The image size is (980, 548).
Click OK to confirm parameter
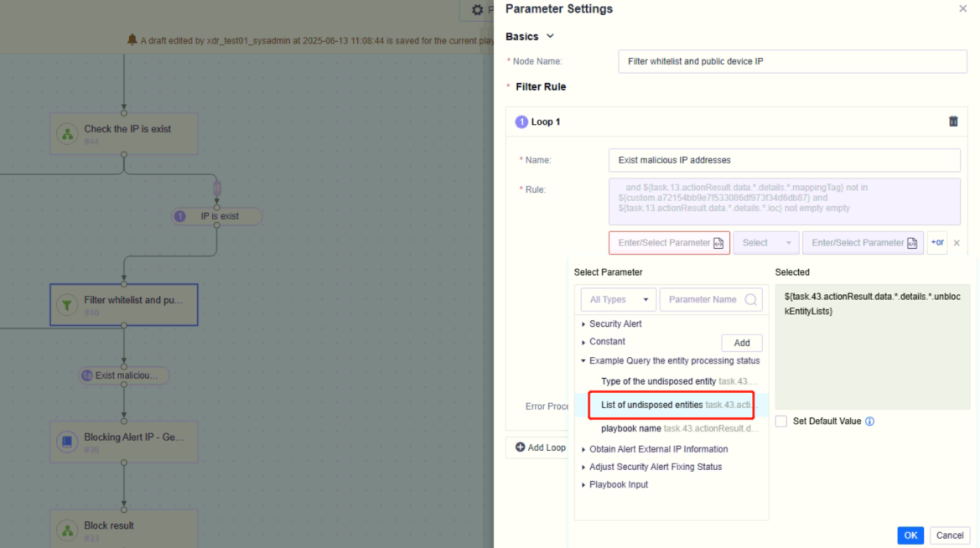[x=910, y=535]
